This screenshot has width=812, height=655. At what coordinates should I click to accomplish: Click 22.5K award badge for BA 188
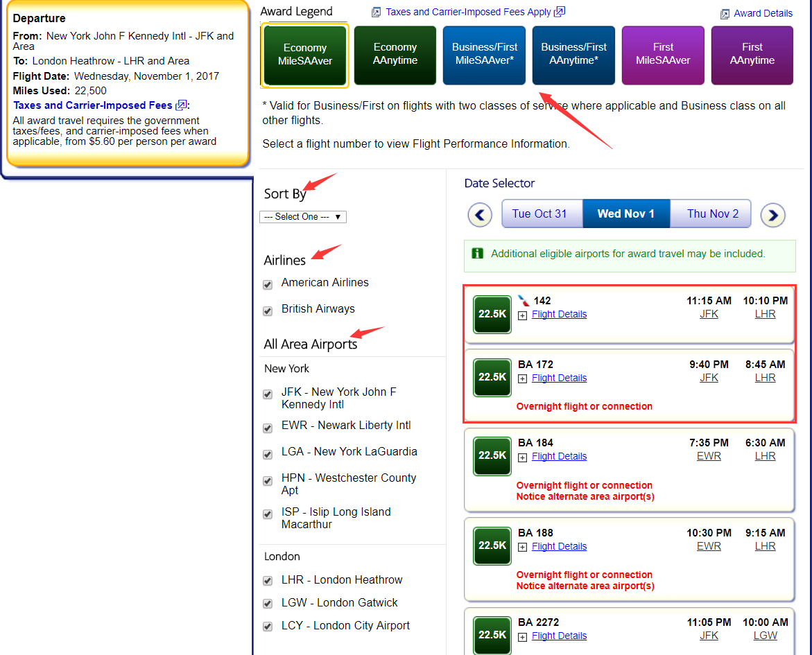tap(492, 545)
